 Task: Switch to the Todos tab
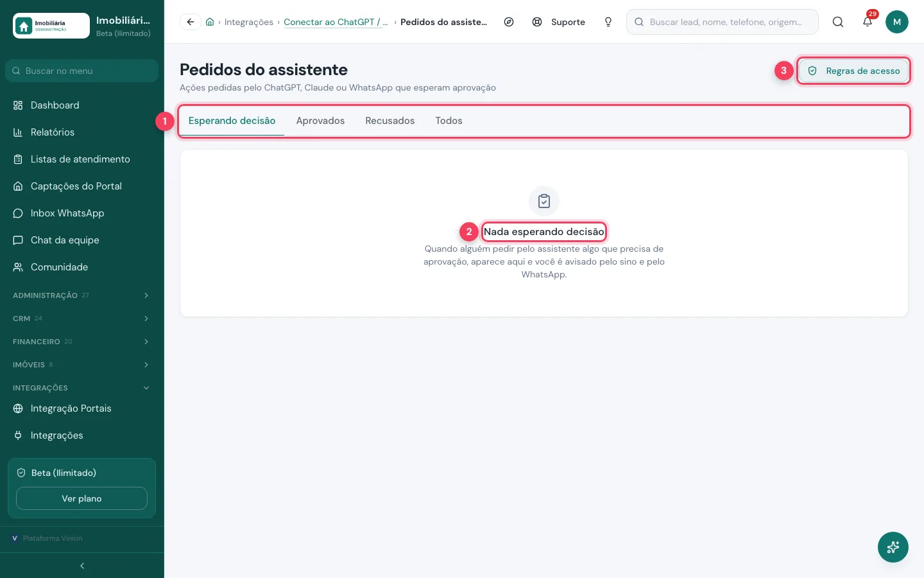[x=449, y=121]
